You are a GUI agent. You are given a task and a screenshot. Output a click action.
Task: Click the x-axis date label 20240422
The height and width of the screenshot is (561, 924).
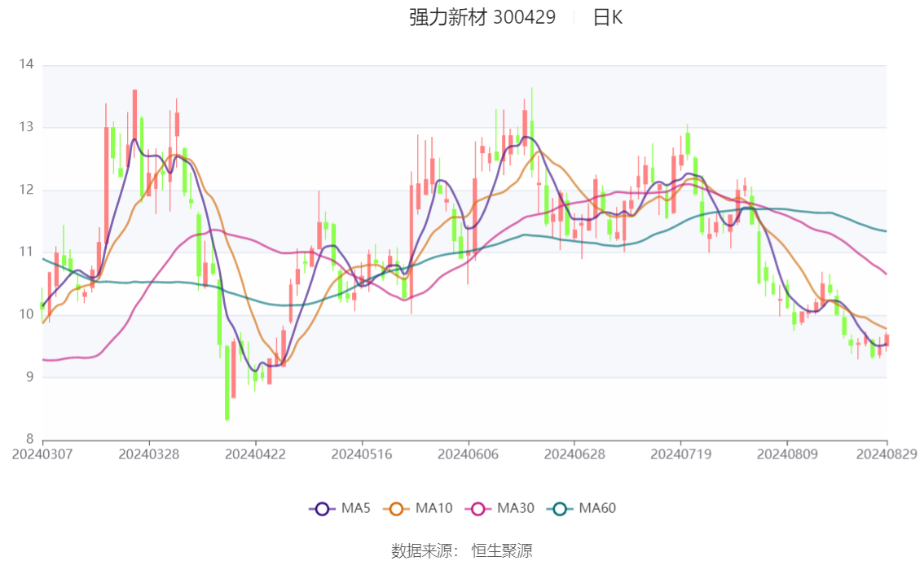[255, 454]
